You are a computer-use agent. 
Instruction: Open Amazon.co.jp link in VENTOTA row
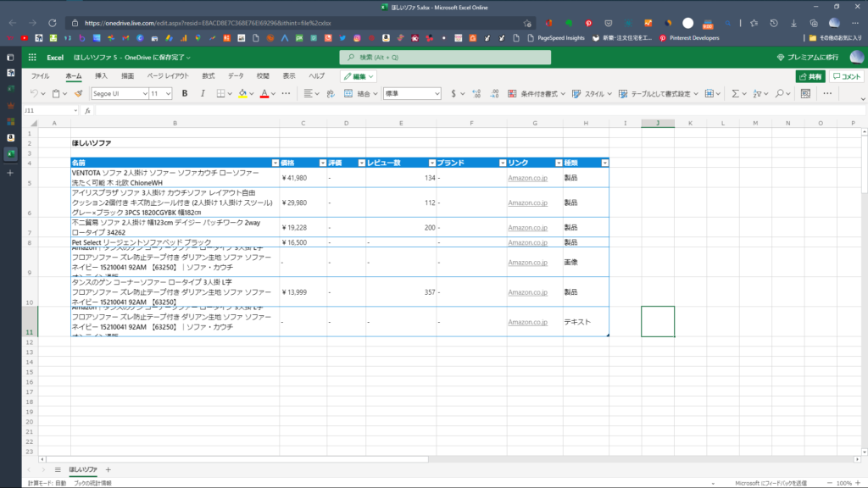pyautogui.click(x=527, y=178)
